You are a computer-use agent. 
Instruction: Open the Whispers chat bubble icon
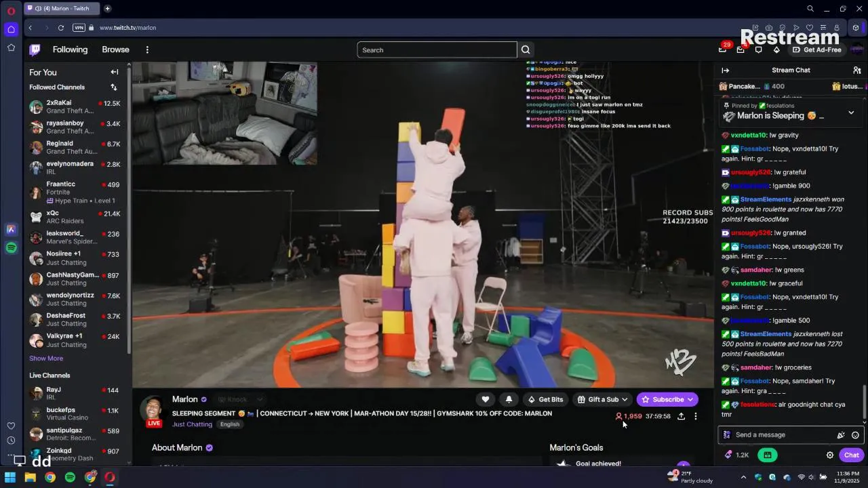pos(759,49)
